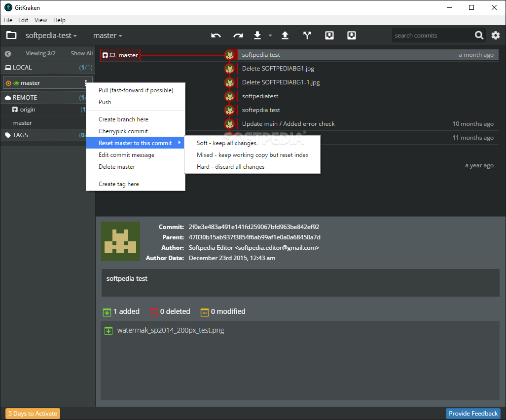Screen dimensions: 506x420
Task: Click the green '1 added' icon
Action: [x=107, y=312]
